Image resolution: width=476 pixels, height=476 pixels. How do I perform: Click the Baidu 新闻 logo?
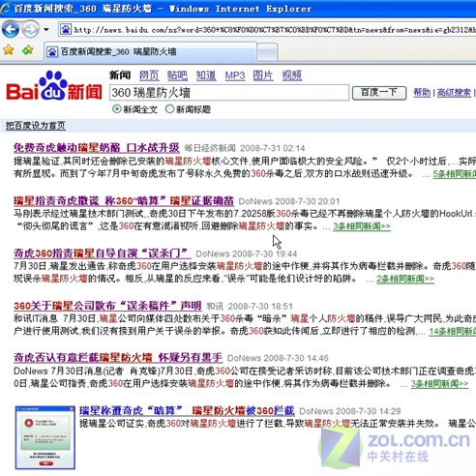pos(54,86)
